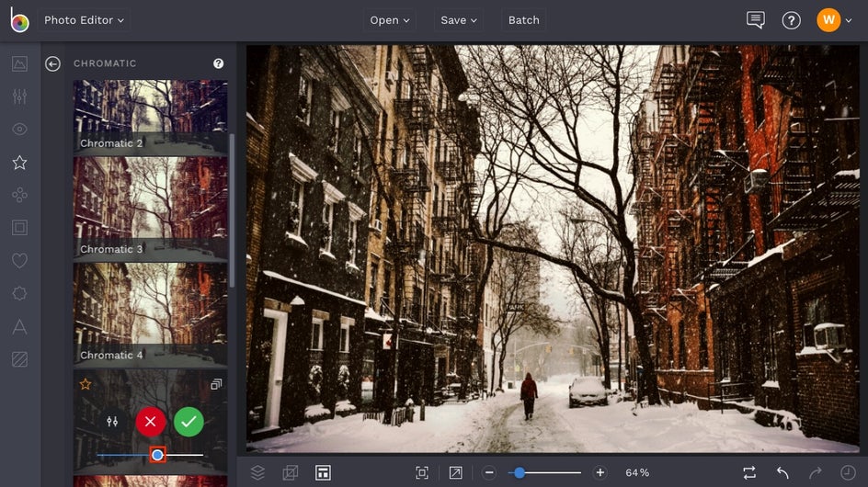Zoom out with the minus button

pyautogui.click(x=489, y=472)
